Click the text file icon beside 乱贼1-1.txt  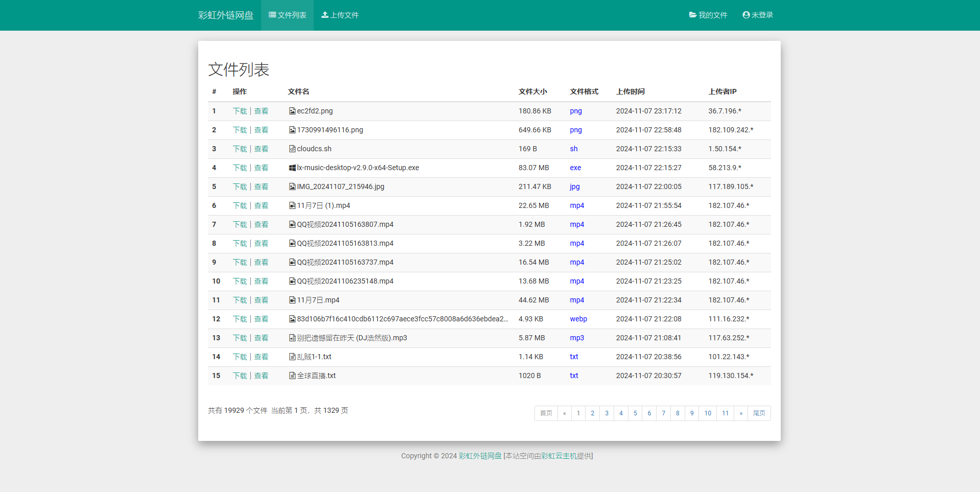(292, 357)
